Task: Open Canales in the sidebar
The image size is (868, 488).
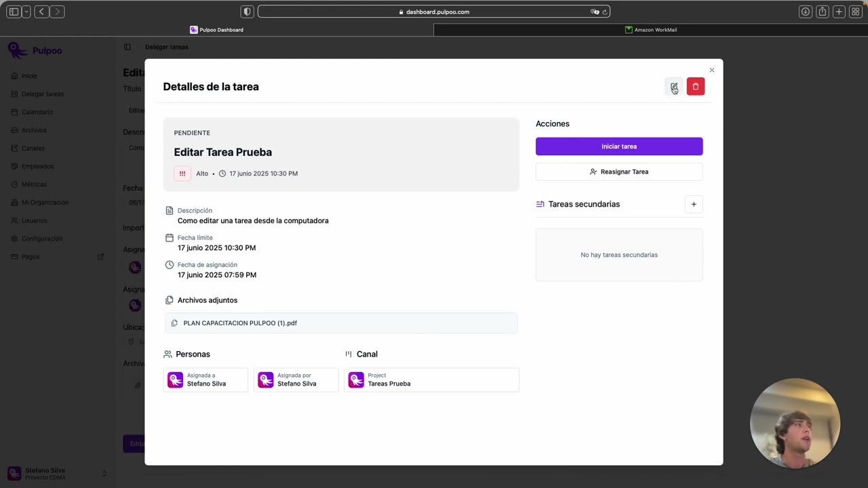Action: 33,148
